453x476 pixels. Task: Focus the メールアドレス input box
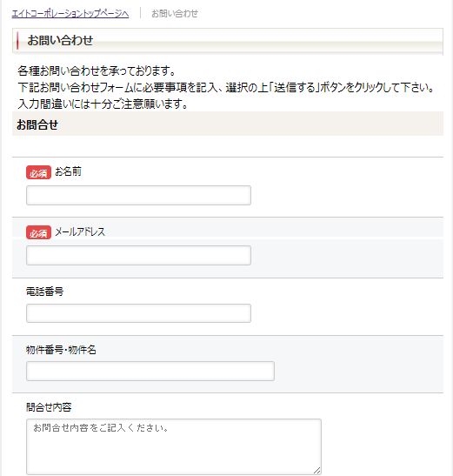tap(138, 255)
